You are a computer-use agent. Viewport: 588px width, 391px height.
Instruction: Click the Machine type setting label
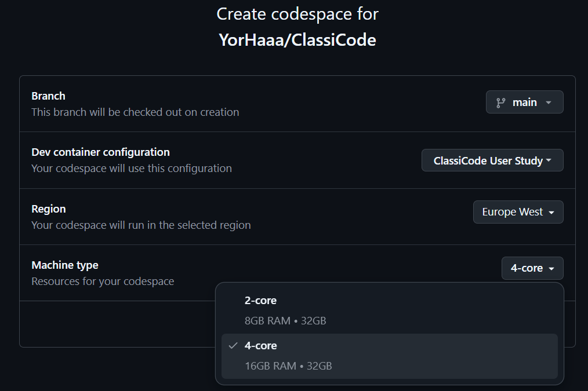(x=65, y=265)
